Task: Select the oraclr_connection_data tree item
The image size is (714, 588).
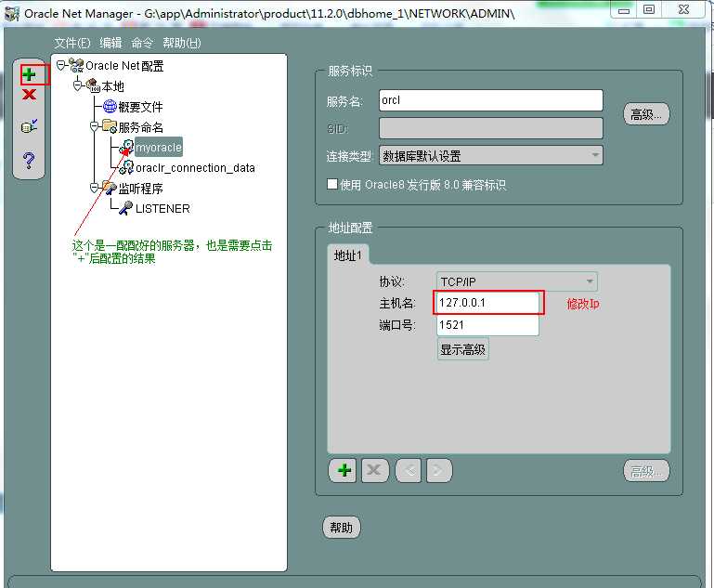Action: click(x=195, y=167)
